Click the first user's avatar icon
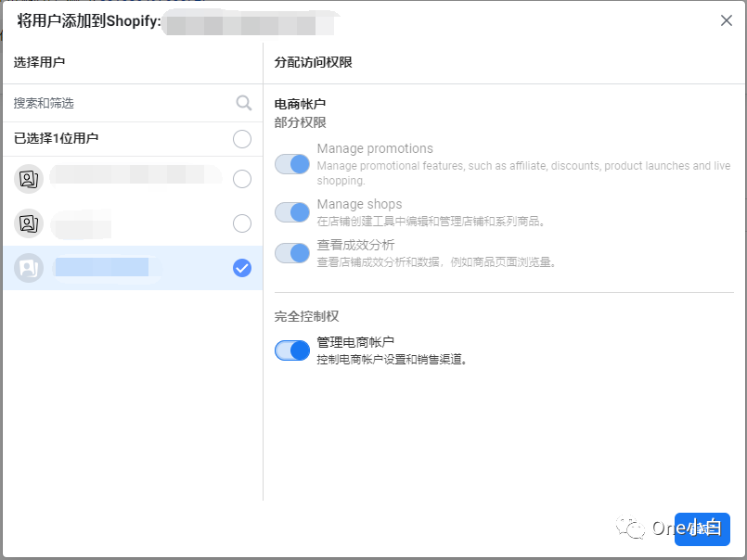The height and width of the screenshot is (560, 747). [x=28, y=178]
